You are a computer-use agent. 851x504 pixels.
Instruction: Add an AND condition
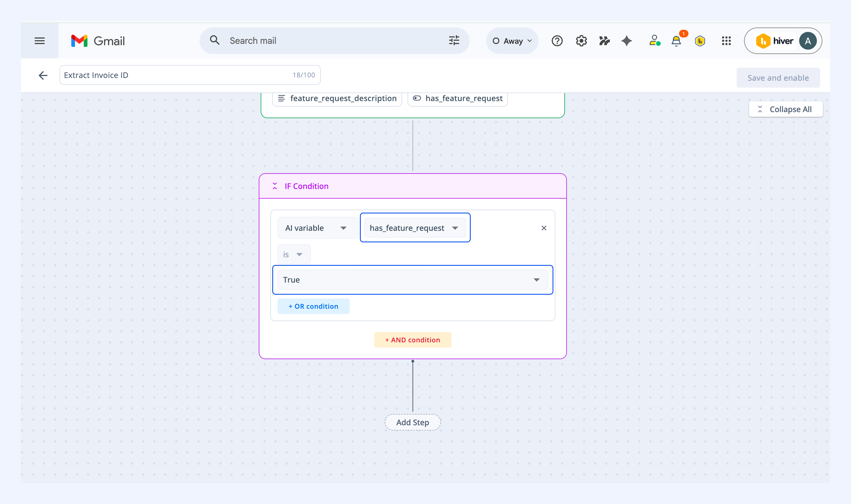click(x=412, y=340)
